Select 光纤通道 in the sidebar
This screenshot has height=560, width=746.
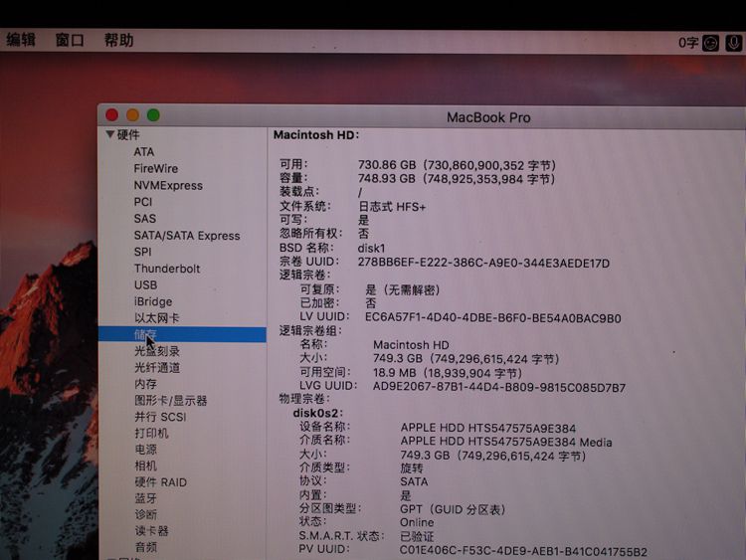click(156, 367)
